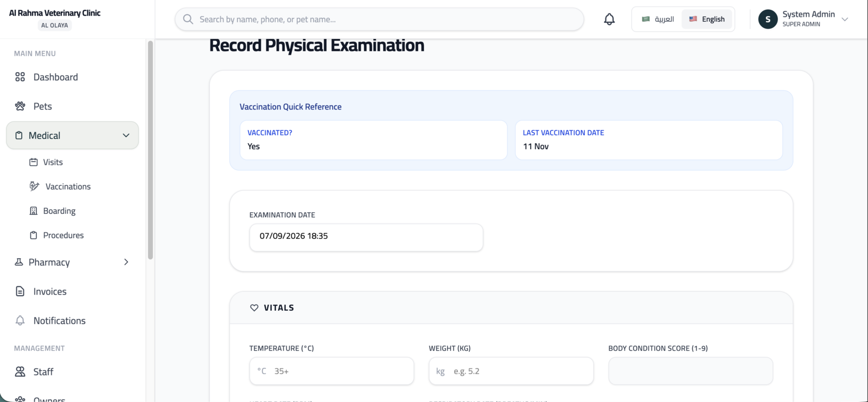
Task: Open the top bar notification bell
Action: click(x=609, y=20)
